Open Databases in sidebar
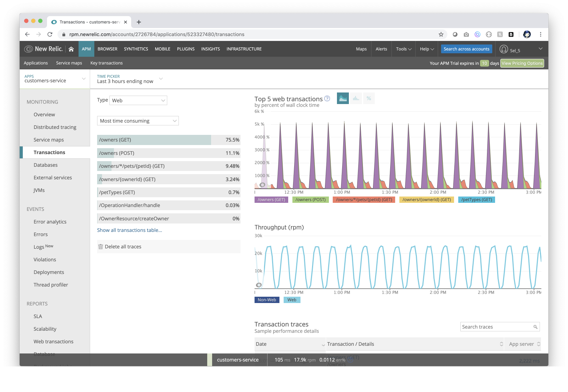This screenshot has height=392, width=568. (x=46, y=165)
